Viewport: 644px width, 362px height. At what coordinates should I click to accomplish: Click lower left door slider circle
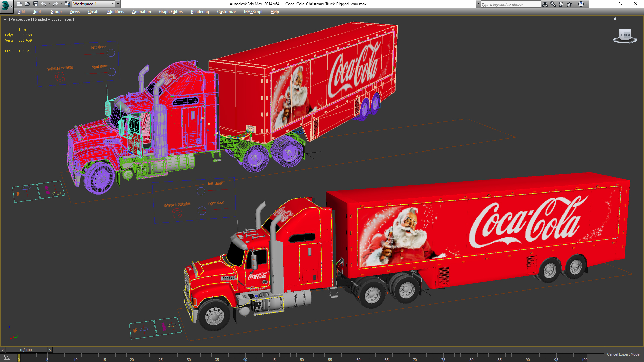click(201, 191)
